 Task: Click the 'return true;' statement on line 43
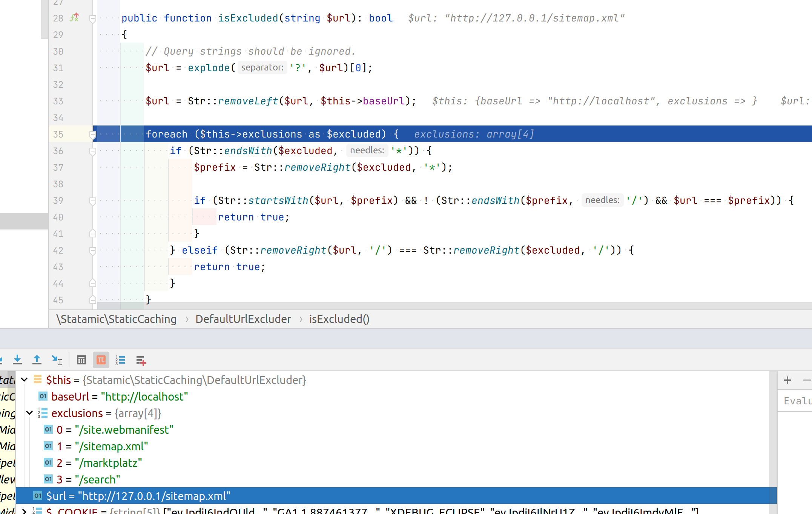pos(230,267)
